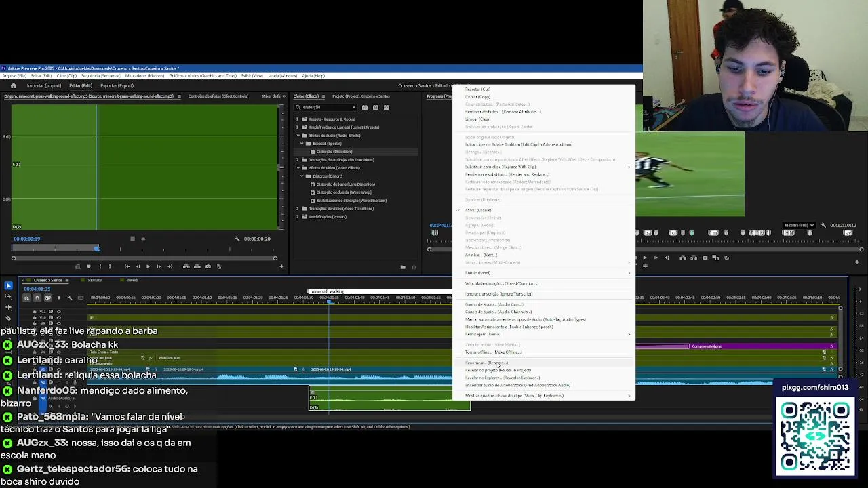Click Overwrite icon in Source monitor
The width and height of the screenshot is (868, 488).
coord(197,266)
